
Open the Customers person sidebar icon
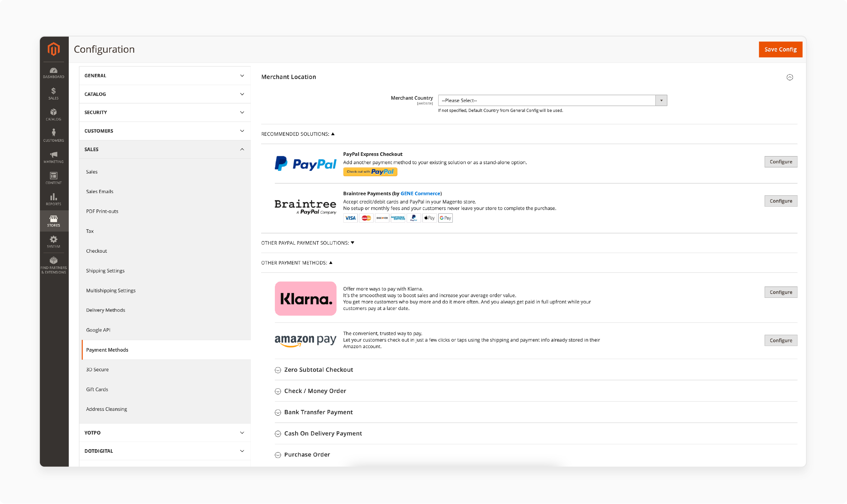coord(54,136)
